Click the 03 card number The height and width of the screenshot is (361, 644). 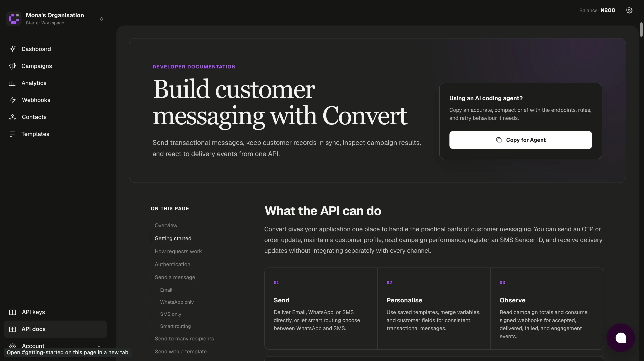(x=502, y=282)
